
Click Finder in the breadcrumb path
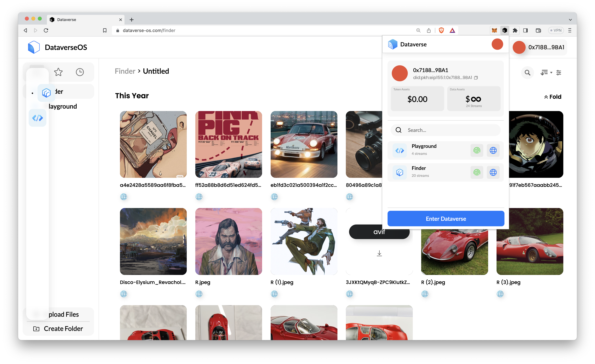point(125,71)
